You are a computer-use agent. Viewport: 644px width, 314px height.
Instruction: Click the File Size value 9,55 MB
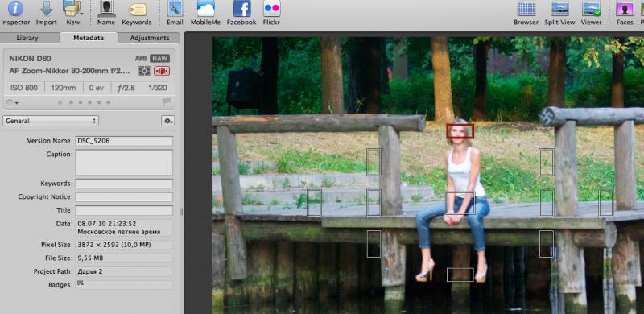coord(90,258)
